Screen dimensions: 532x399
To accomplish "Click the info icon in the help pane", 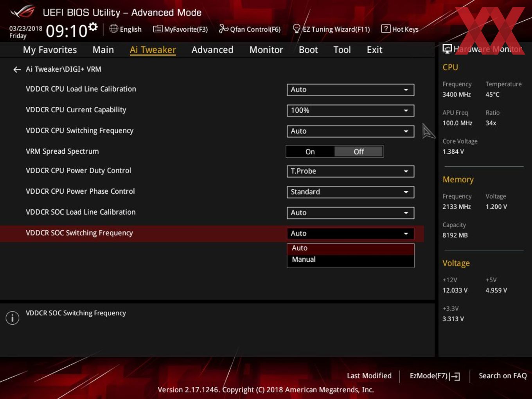I will point(13,318).
